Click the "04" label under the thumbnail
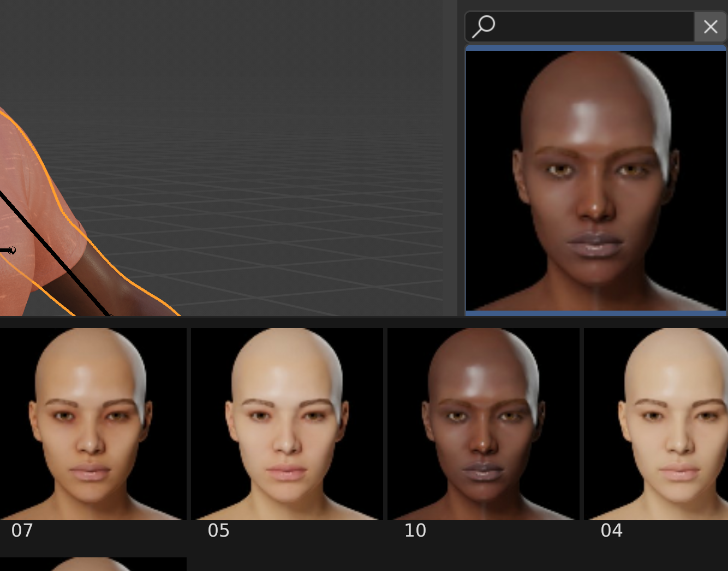 pos(612,531)
